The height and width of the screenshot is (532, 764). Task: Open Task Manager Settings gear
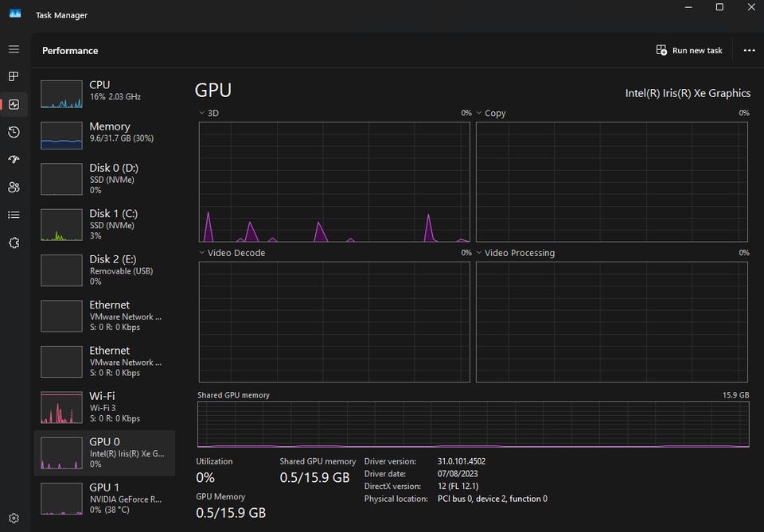click(x=14, y=518)
